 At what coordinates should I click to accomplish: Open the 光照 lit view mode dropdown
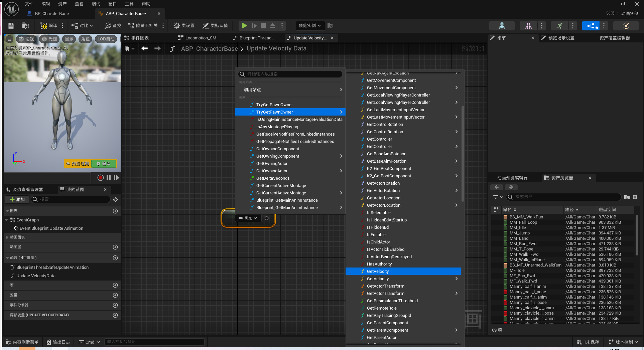click(x=49, y=39)
